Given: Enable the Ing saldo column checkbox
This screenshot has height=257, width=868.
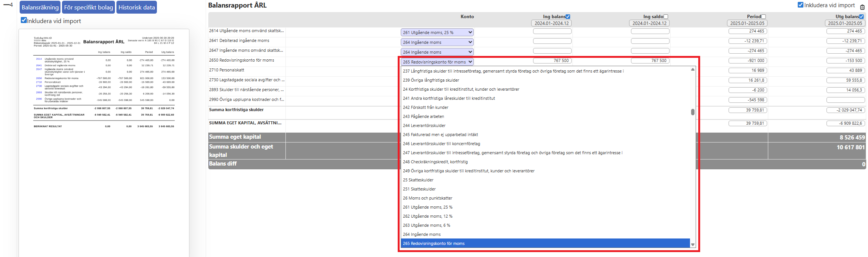Looking at the screenshot, I should click(x=666, y=17).
